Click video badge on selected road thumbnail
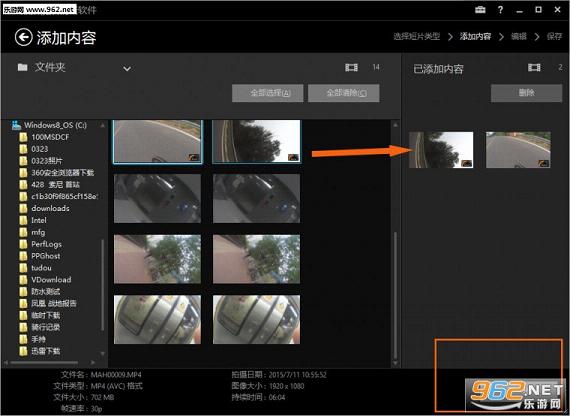 click(x=194, y=157)
